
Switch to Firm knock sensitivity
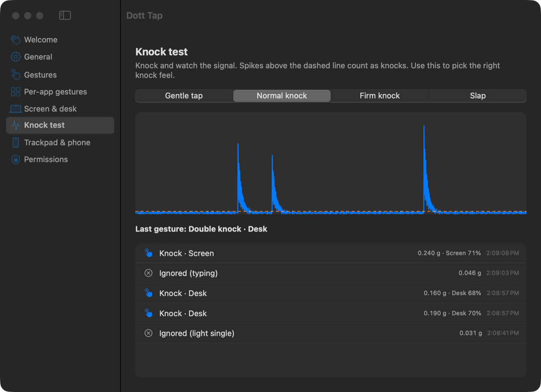[379, 96]
